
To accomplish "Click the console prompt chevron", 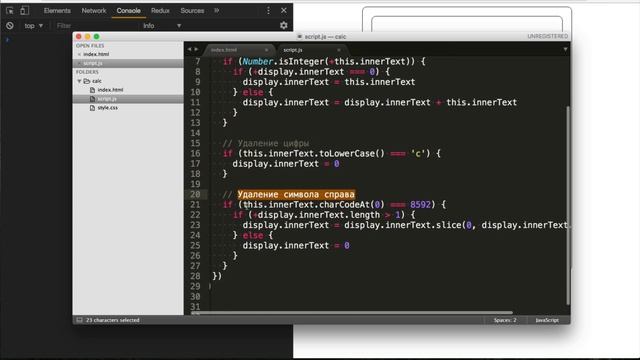I will pos(7,40).
